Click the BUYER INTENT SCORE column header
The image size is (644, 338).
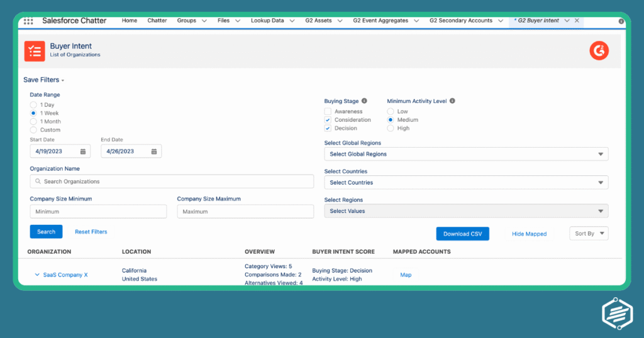coord(343,252)
